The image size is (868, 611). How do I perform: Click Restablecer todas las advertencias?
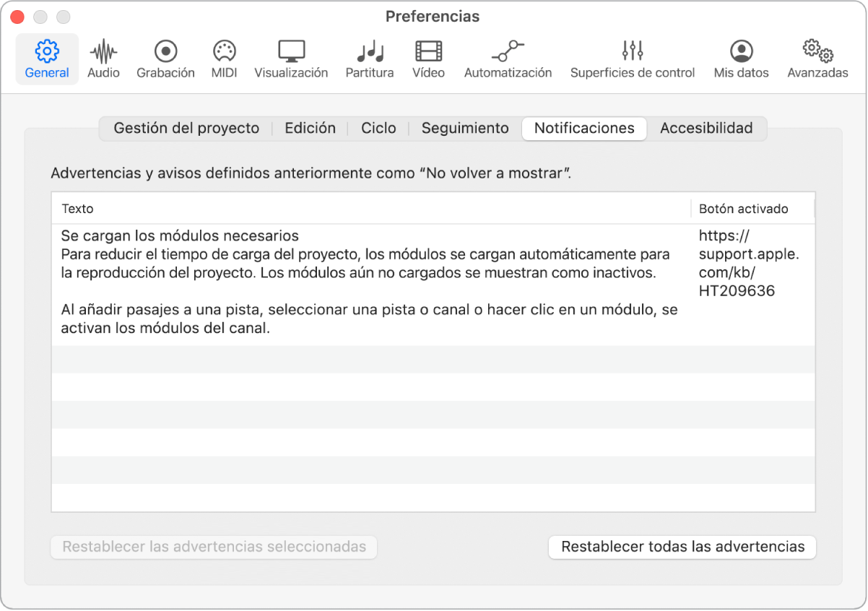[682, 547]
